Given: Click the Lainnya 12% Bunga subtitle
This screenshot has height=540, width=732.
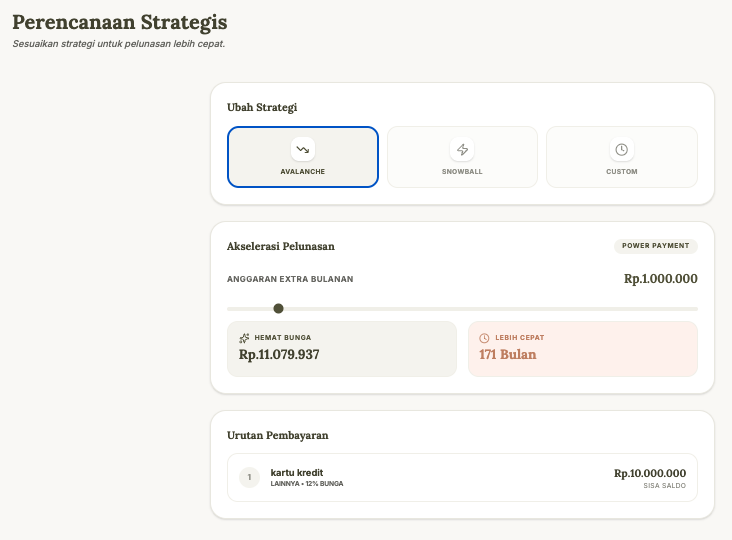Looking at the screenshot, I should tap(307, 484).
